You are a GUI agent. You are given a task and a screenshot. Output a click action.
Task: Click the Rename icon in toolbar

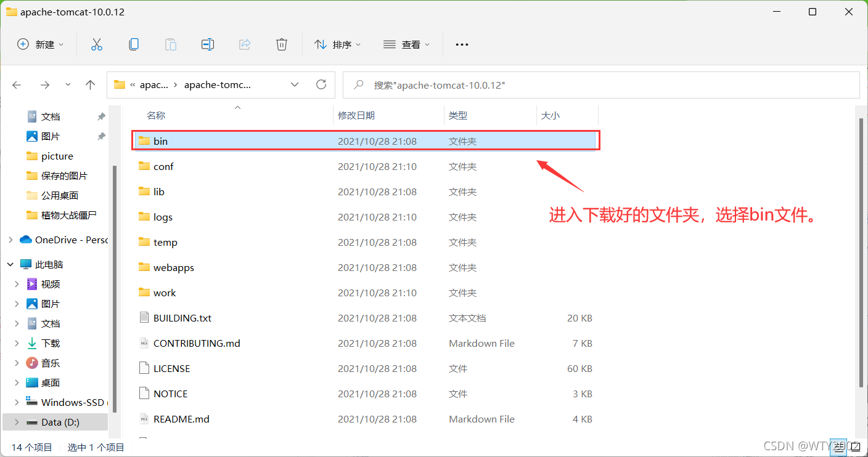click(x=208, y=44)
